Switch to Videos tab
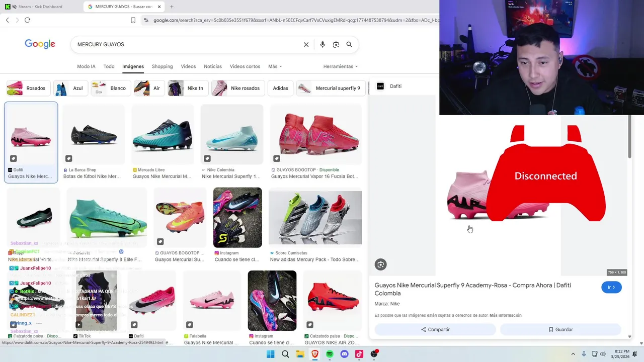Screen dimensions: 644x362 188,66
